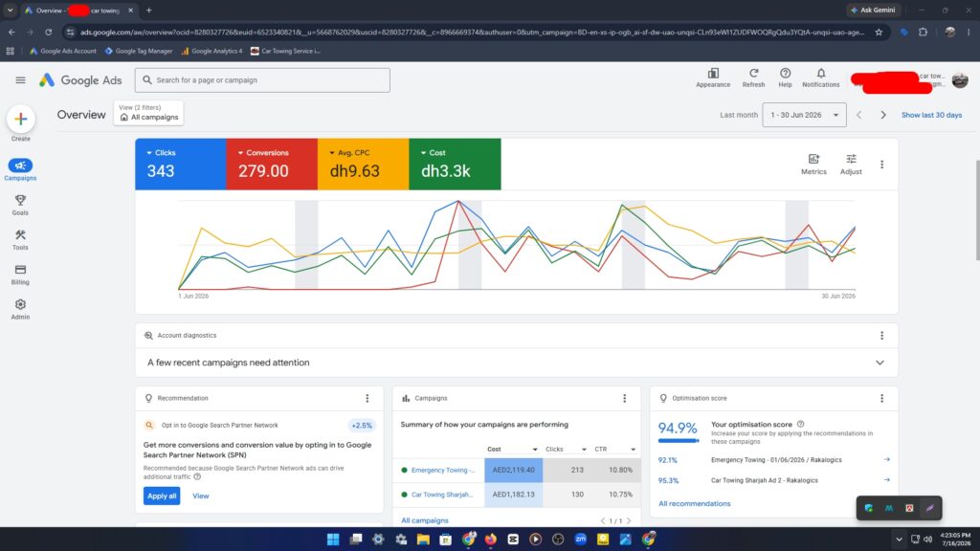The height and width of the screenshot is (551, 980).
Task: Open the CTR column dropdown in Campaigns
Action: click(x=634, y=450)
